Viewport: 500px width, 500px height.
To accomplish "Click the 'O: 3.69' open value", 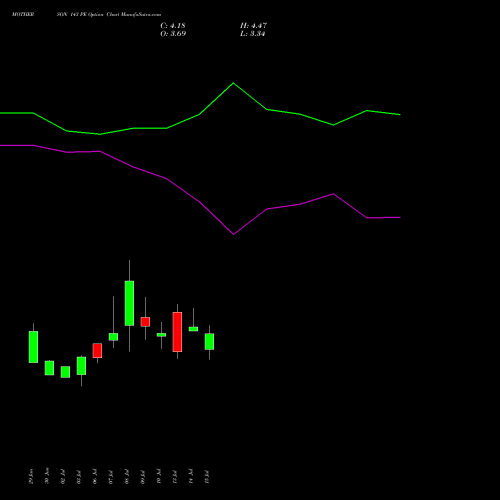I will pos(173,34).
